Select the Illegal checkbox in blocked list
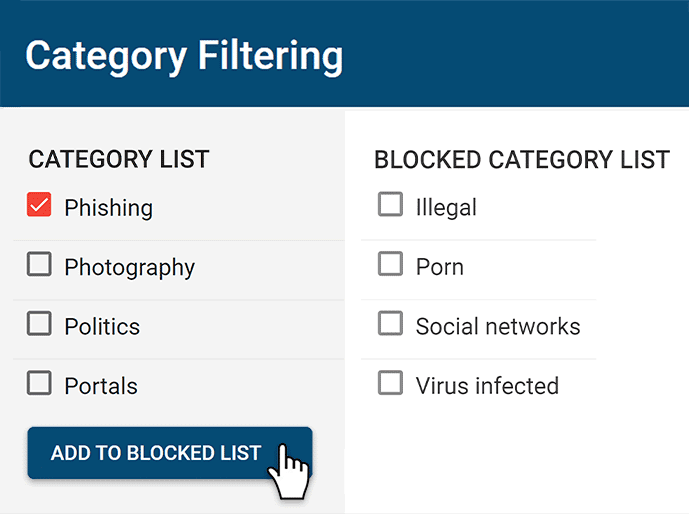 tap(390, 205)
